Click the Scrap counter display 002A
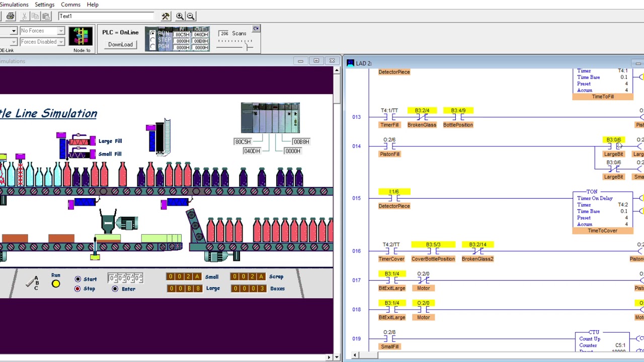 click(x=248, y=277)
